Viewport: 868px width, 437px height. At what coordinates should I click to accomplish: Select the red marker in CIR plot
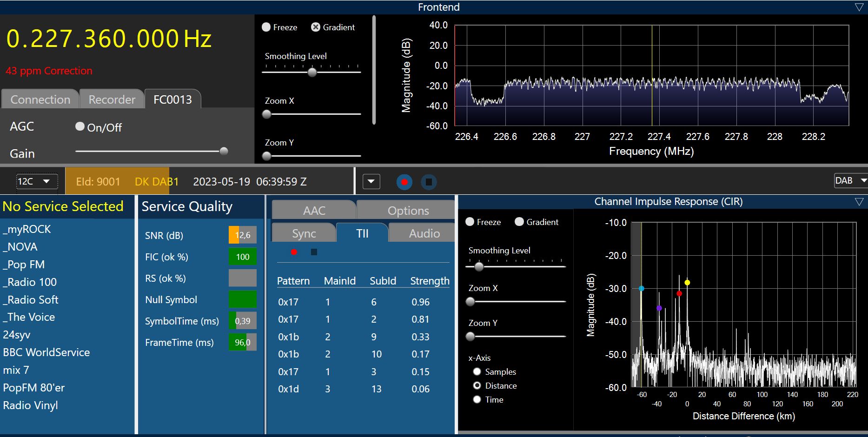tap(679, 294)
